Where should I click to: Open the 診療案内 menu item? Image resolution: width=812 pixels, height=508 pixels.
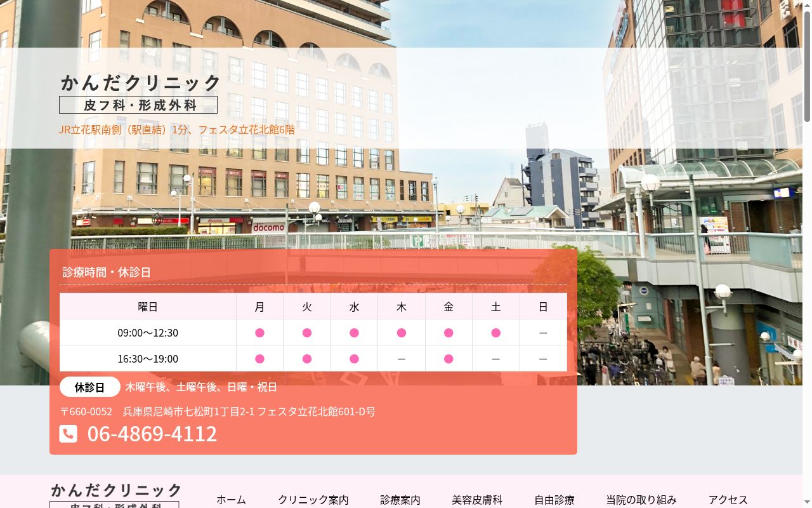coord(400,500)
